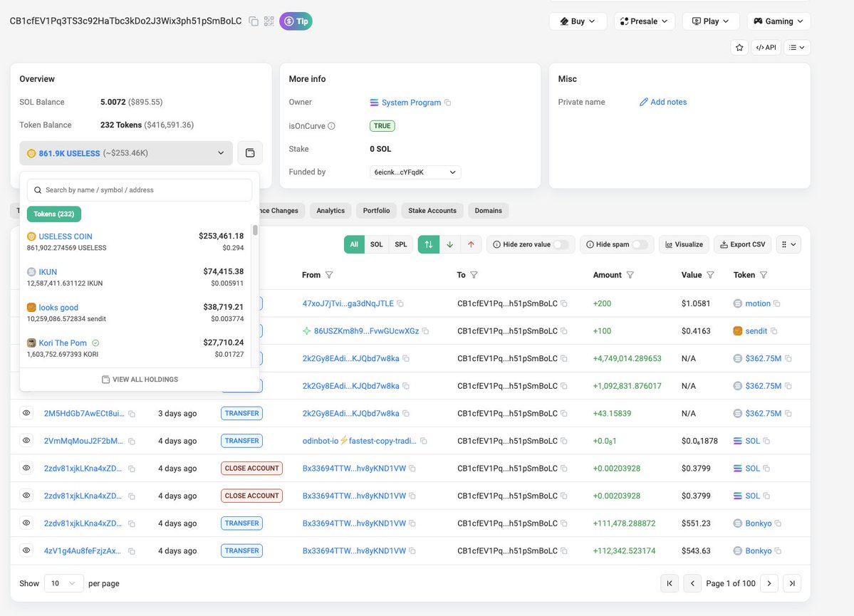Focus the token search by name field
Screen dimensions: 854x616
point(140,190)
